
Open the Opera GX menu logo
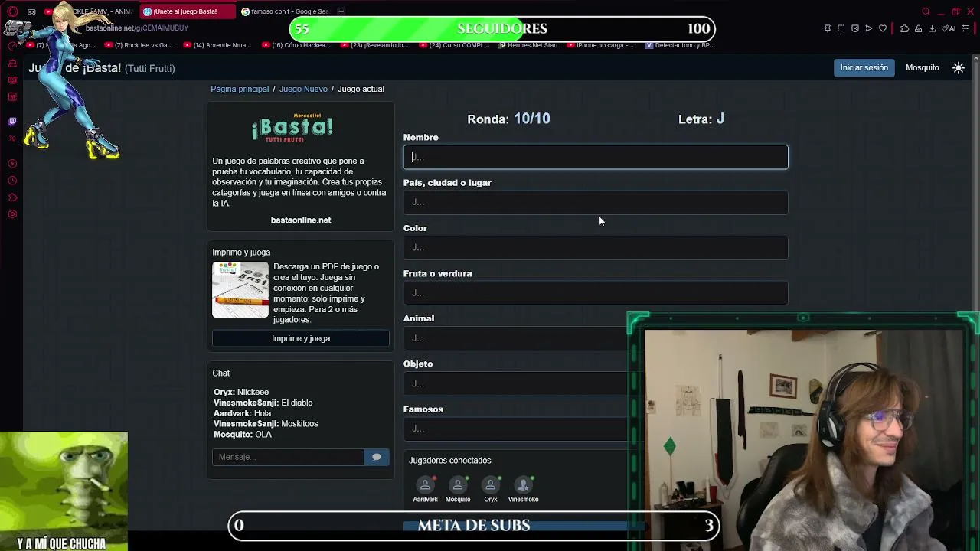click(x=12, y=11)
